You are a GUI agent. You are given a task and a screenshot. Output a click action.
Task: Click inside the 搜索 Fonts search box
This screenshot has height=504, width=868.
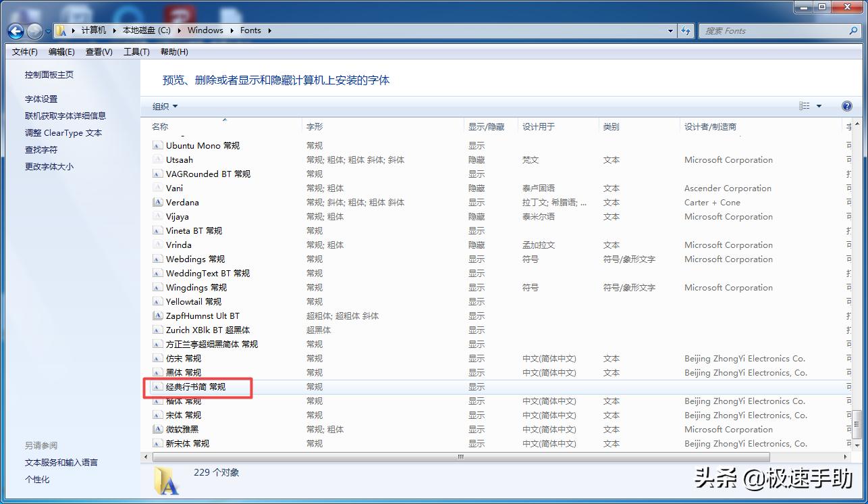pos(776,30)
